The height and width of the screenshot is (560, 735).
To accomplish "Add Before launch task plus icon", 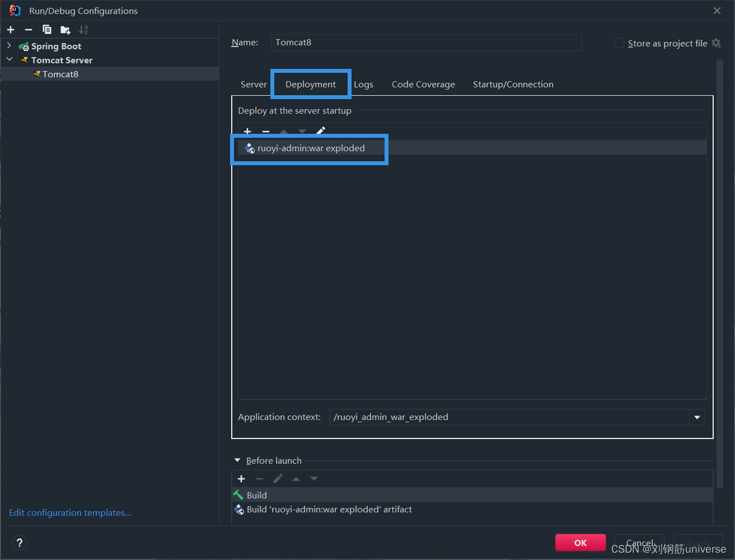I will (x=241, y=479).
